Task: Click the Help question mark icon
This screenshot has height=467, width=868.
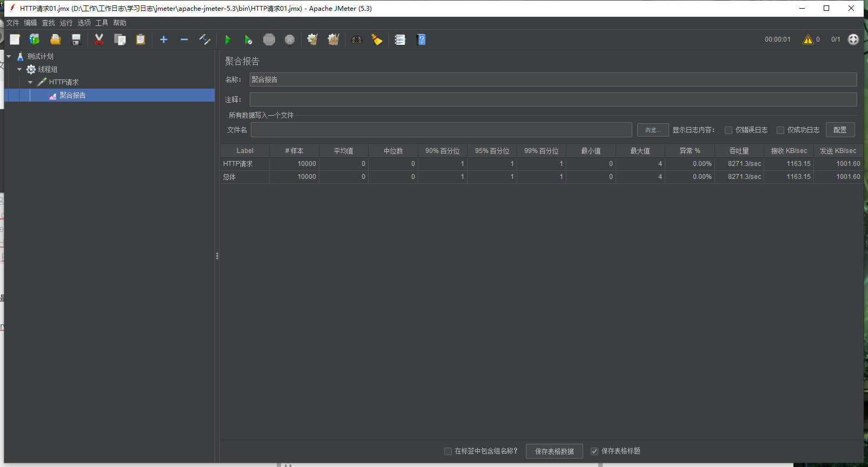Action: pyautogui.click(x=422, y=39)
